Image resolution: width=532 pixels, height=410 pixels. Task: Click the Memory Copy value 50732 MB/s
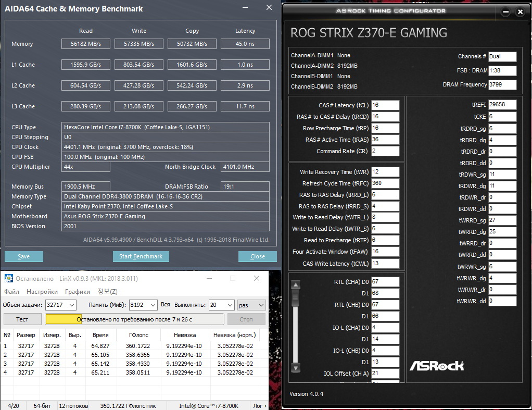click(x=192, y=44)
